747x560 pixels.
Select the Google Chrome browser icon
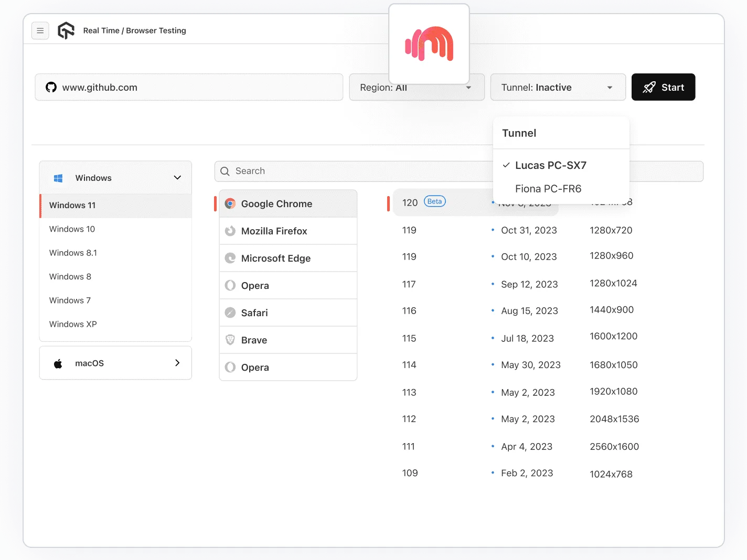(x=230, y=203)
